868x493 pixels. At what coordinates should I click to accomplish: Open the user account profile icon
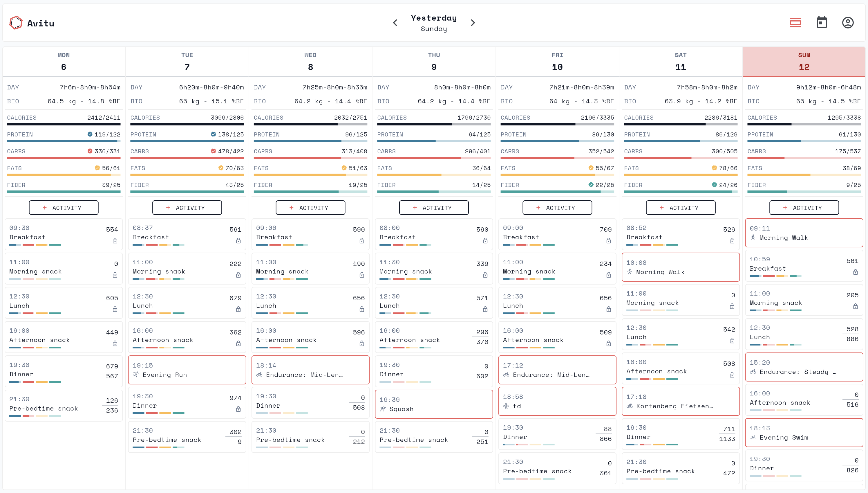coord(848,23)
